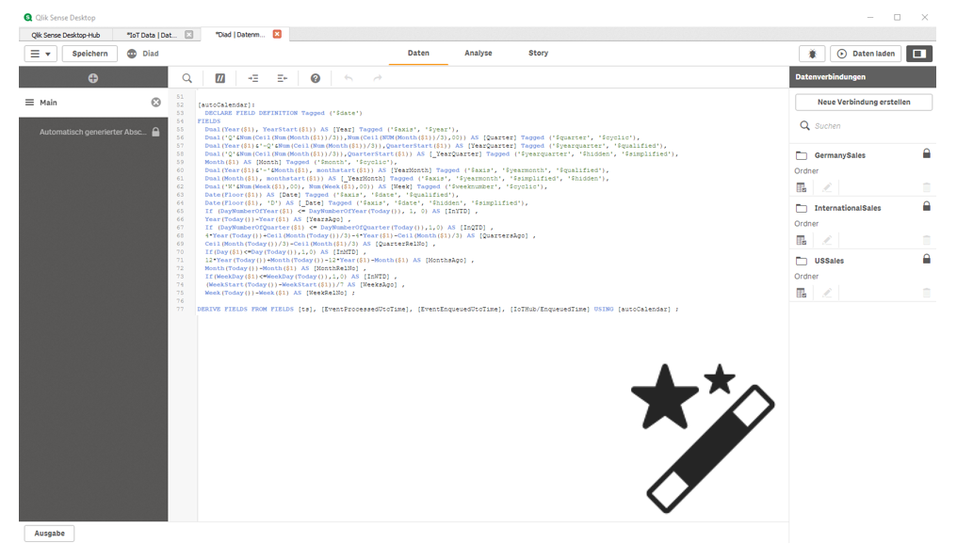Close the IoT Data tab
Image resolution: width=957 pixels, height=560 pixels.
[x=189, y=35]
